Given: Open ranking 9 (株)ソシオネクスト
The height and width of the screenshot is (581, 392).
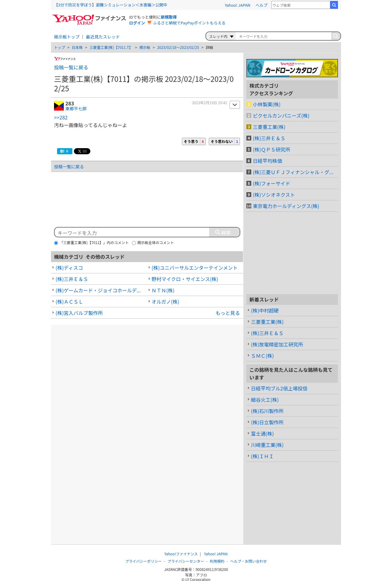Looking at the screenshot, I should (x=274, y=195).
